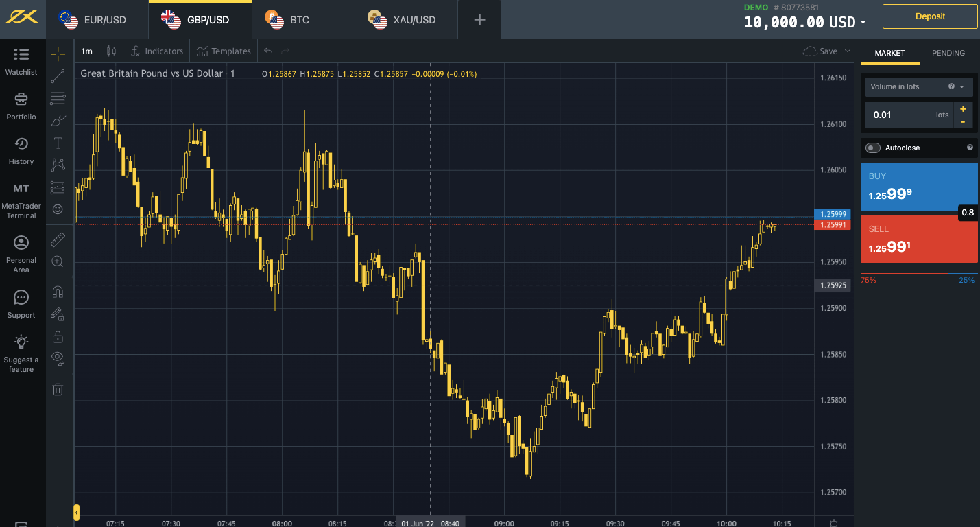This screenshot has height=527, width=980.
Task: Click the buy/sell sentiment bar
Action: 918,274
